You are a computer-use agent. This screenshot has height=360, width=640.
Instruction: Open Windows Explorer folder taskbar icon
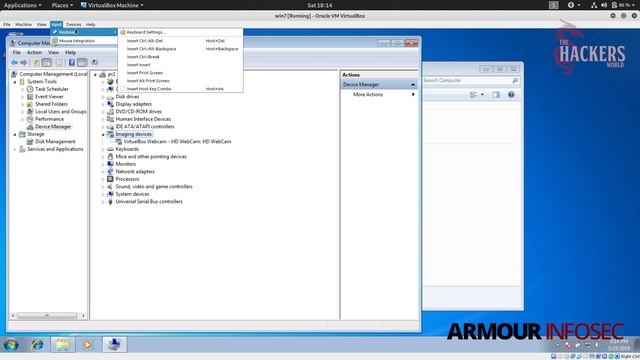[63, 345]
